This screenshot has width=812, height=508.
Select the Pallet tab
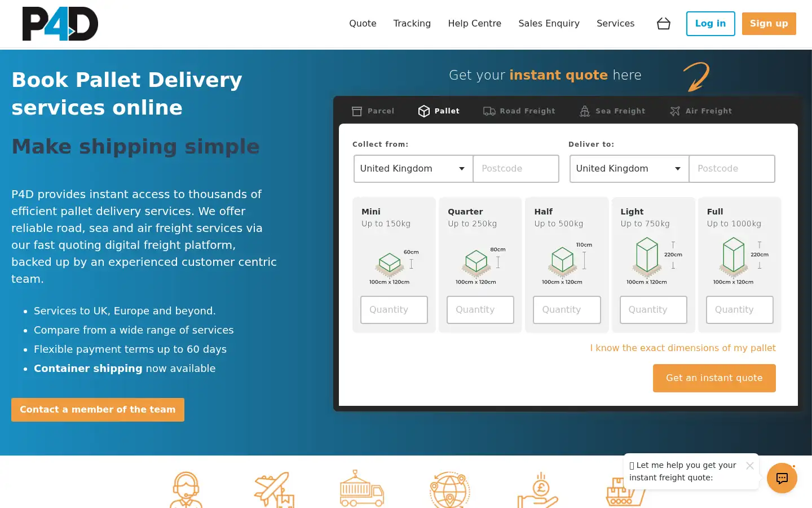tap(439, 111)
